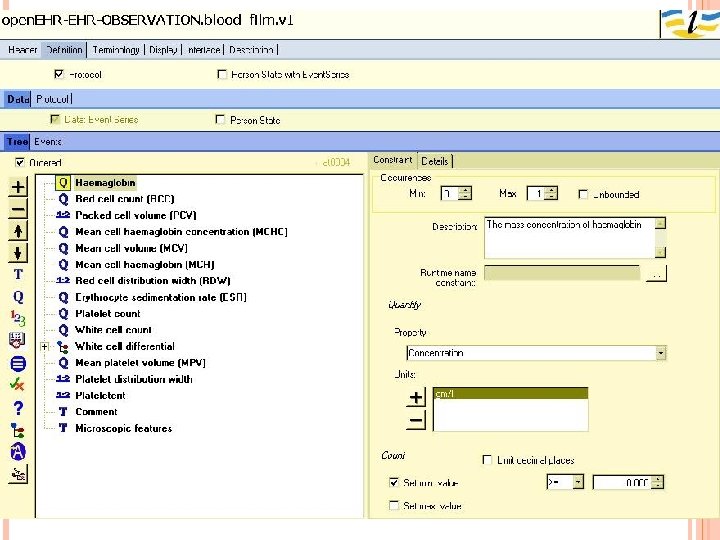Open the min value operator dropdown
The image size is (720, 540).
(x=578, y=482)
